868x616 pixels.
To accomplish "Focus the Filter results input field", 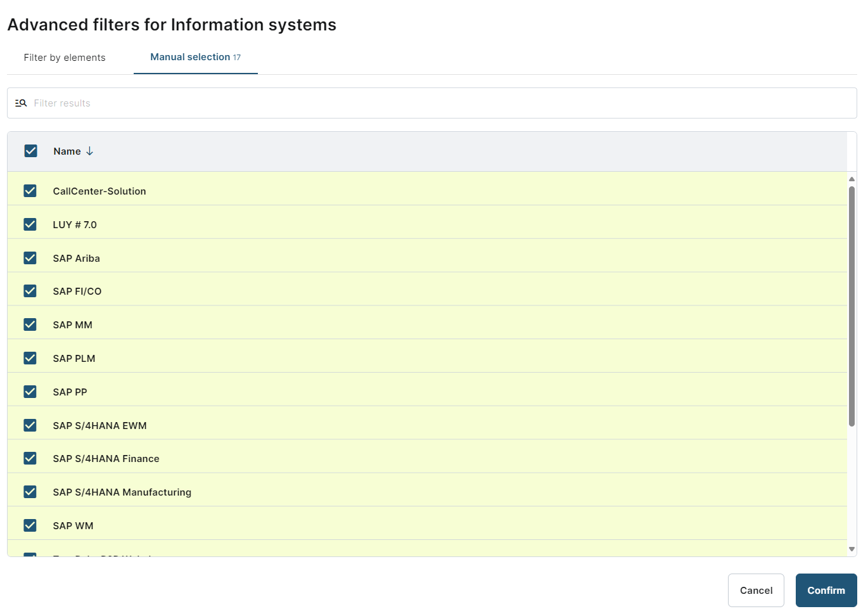I will (437, 103).
